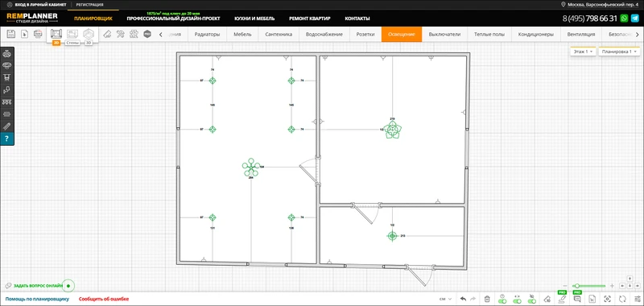The image size is (644, 306).
Task: Select the active Освещение tab
Action: click(402, 34)
